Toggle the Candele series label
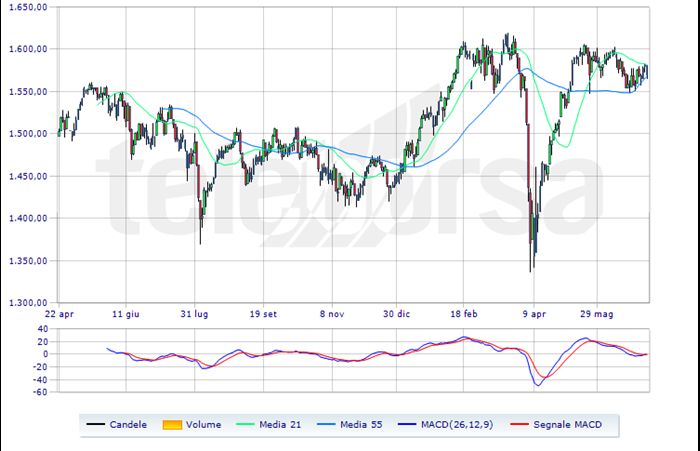700x451 pixels. [128, 425]
